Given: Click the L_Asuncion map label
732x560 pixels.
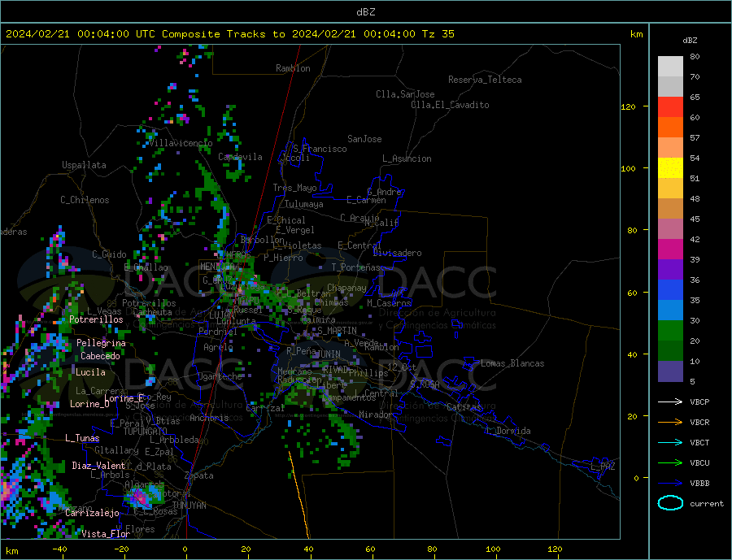Looking at the screenshot, I should point(407,158).
